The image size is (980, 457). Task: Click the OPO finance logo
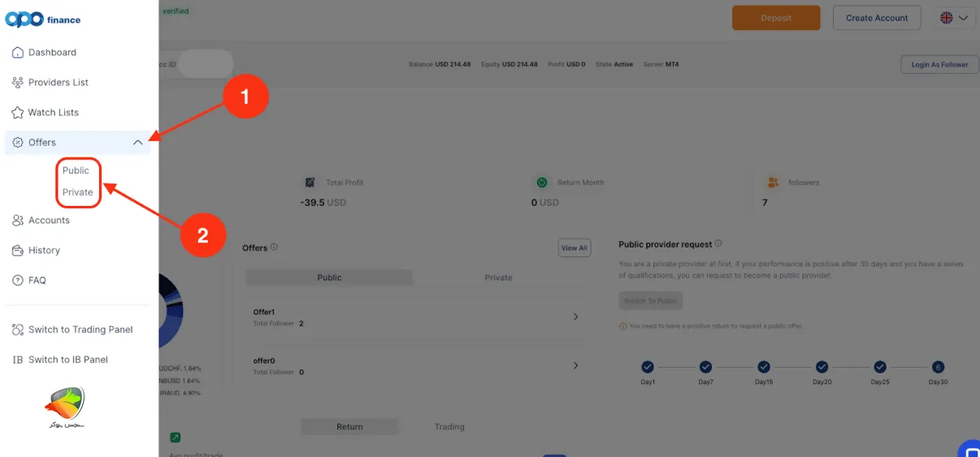pyautogui.click(x=43, y=19)
